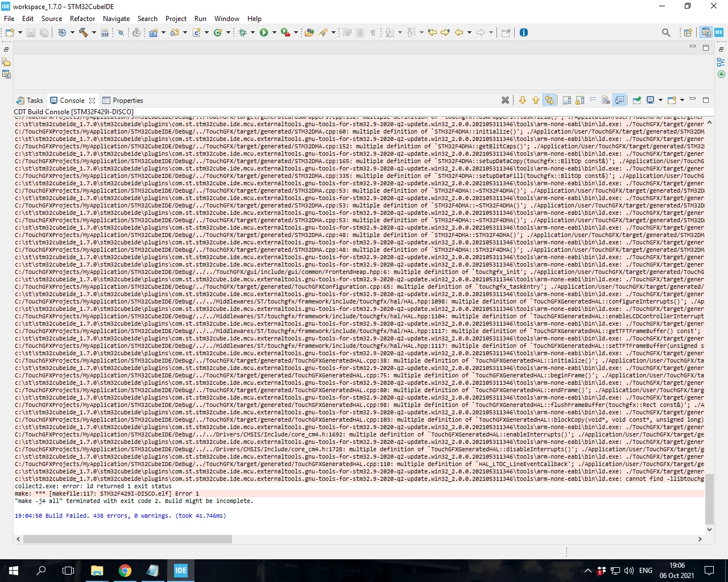The width and height of the screenshot is (728, 582).
Task: Click the console vertical scrollbar down arrow
Action: click(x=709, y=529)
